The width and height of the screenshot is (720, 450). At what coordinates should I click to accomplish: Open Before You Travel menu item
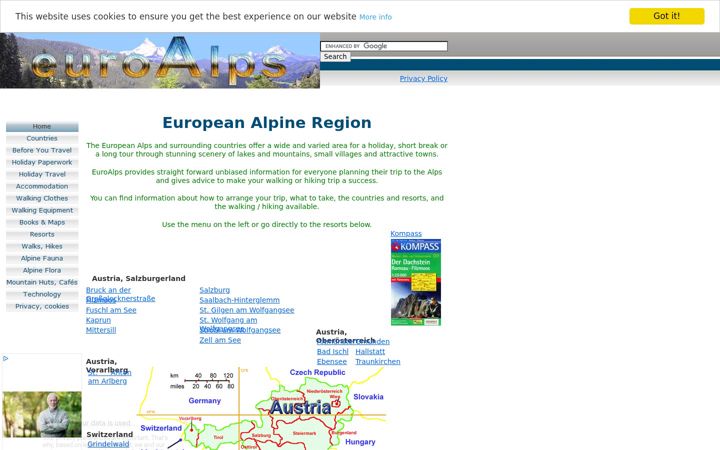click(42, 151)
